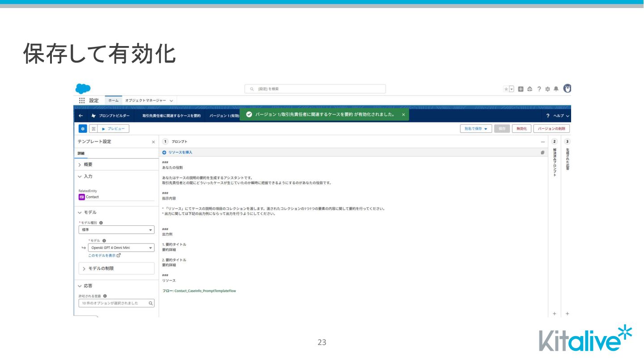The image size is (644, 362).
Task: Open the 別名で保存 dropdown button
Action: [x=476, y=129]
